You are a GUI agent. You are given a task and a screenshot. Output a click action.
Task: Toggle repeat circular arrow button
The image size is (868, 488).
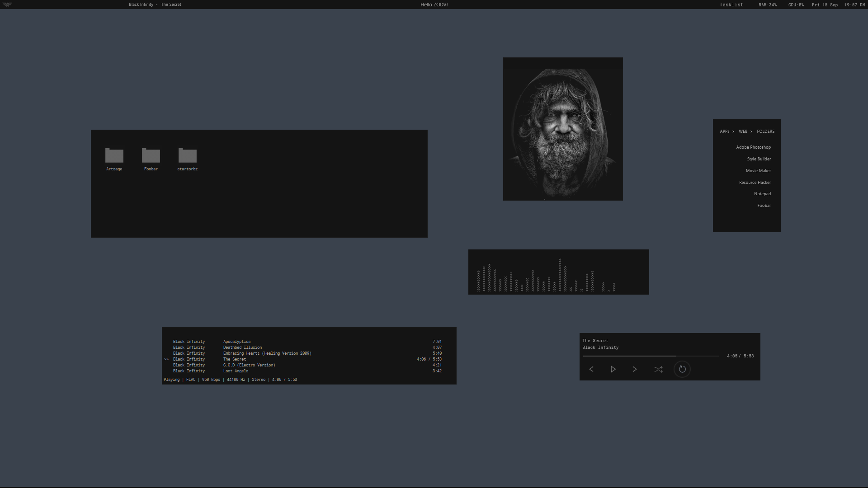pyautogui.click(x=682, y=369)
